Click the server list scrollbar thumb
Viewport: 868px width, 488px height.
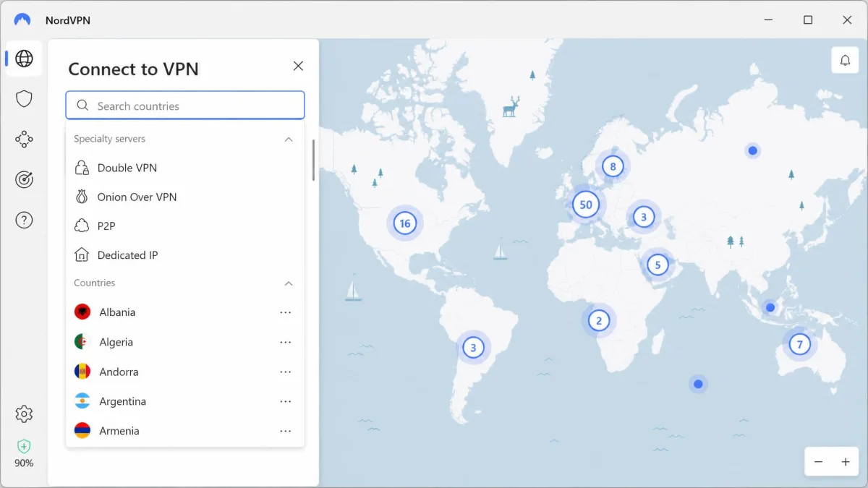[x=313, y=160]
